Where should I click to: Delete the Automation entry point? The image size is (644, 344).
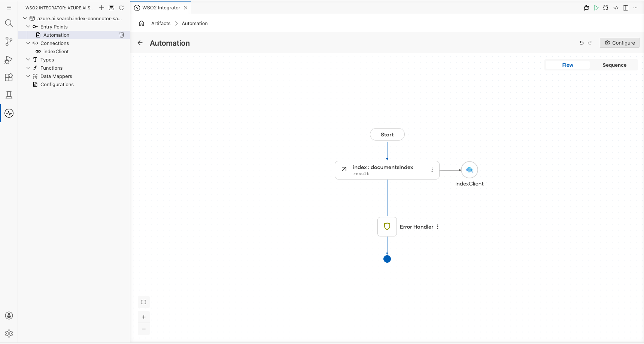click(122, 35)
